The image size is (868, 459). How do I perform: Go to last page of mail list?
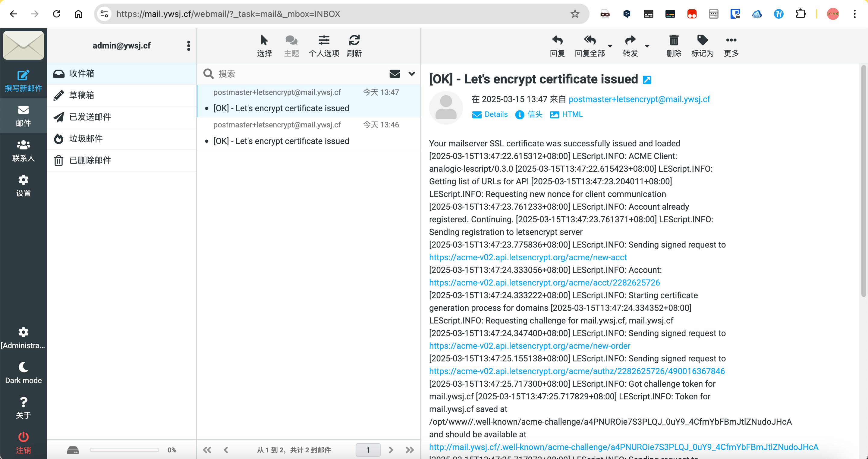[x=409, y=450]
